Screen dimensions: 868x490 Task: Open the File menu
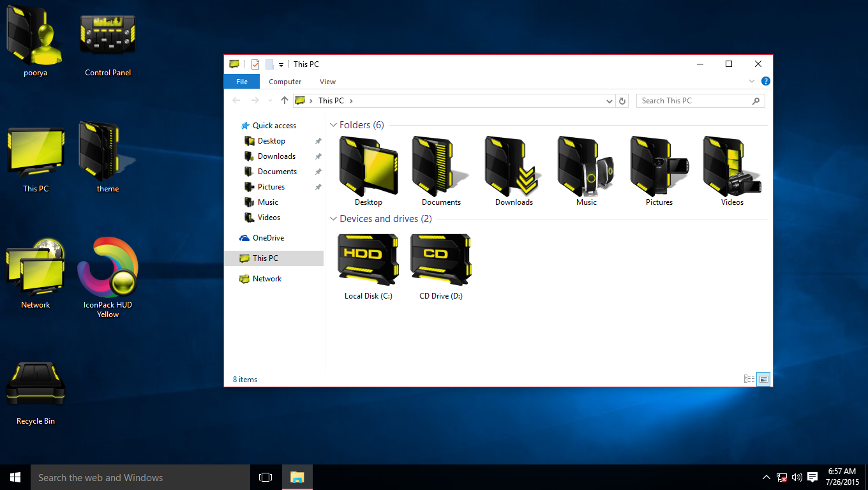tap(242, 82)
